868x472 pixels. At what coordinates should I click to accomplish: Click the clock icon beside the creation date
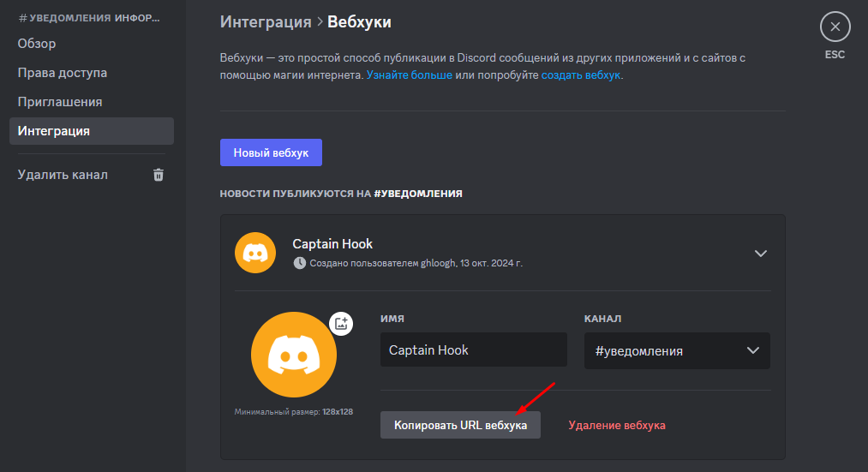(x=300, y=263)
